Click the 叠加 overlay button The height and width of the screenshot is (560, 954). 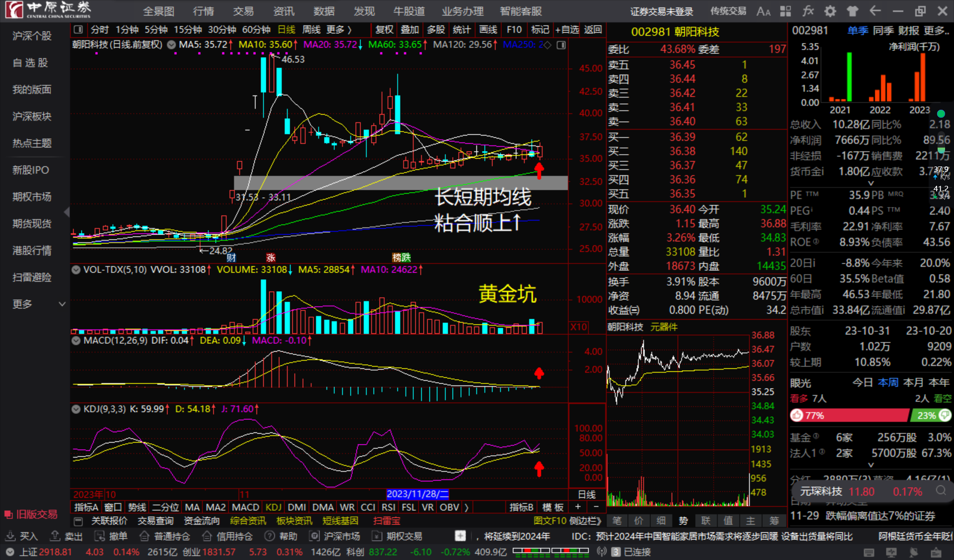(410, 30)
